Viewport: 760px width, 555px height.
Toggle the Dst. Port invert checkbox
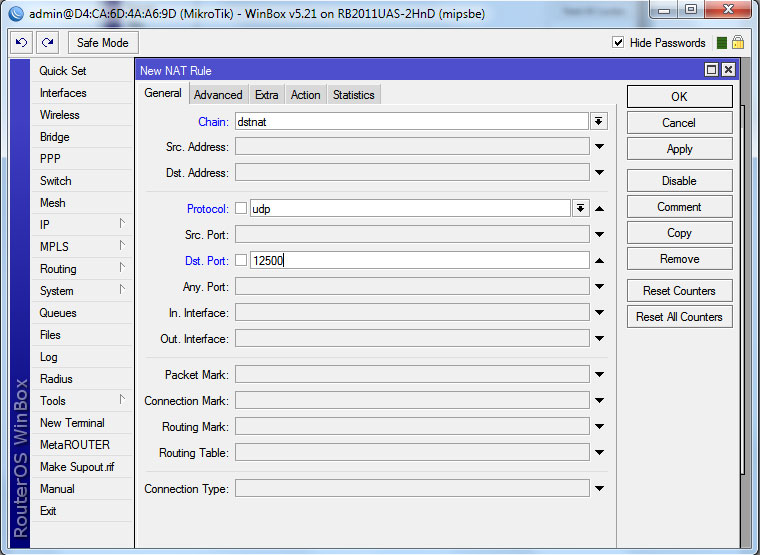click(x=241, y=261)
